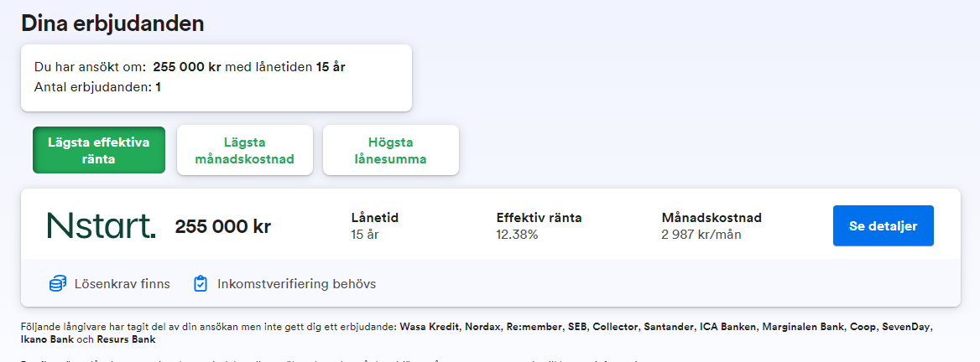Screen dimensions: 980x362
Task: Click the Månadskostnad 2 987 kr/mån value
Action: pos(701,235)
